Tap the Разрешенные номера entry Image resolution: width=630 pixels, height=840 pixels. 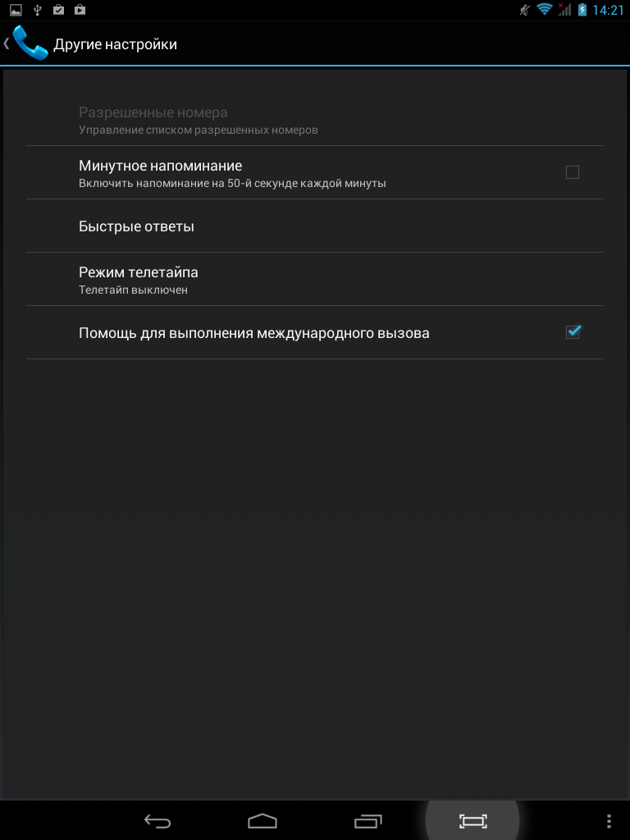315,120
